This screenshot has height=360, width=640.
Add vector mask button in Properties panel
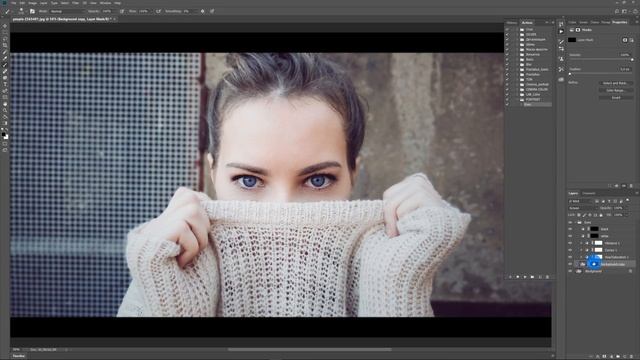click(x=631, y=40)
